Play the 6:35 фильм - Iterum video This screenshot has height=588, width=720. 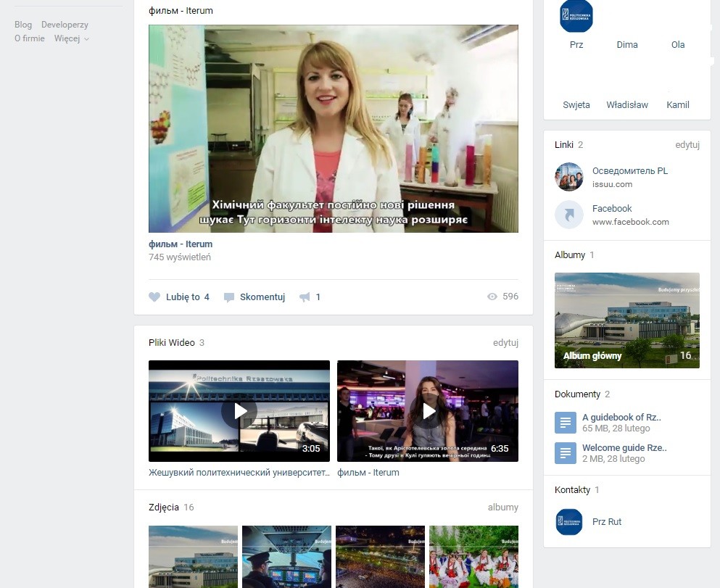coord(428,411)
